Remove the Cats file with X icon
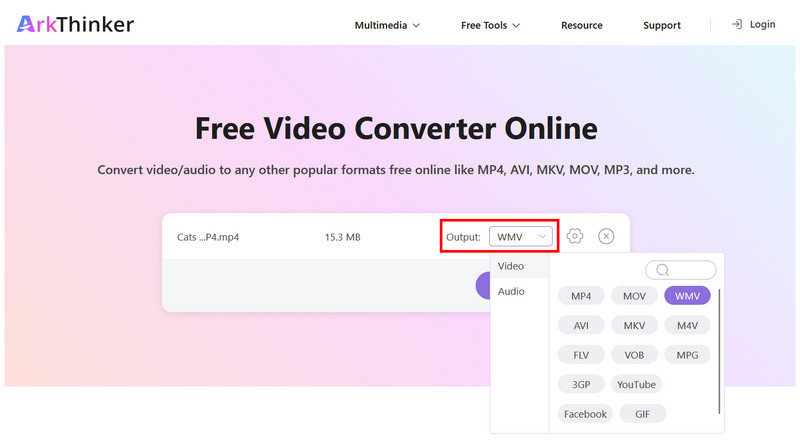Screen dimensions: 800x441 (606, 236)
